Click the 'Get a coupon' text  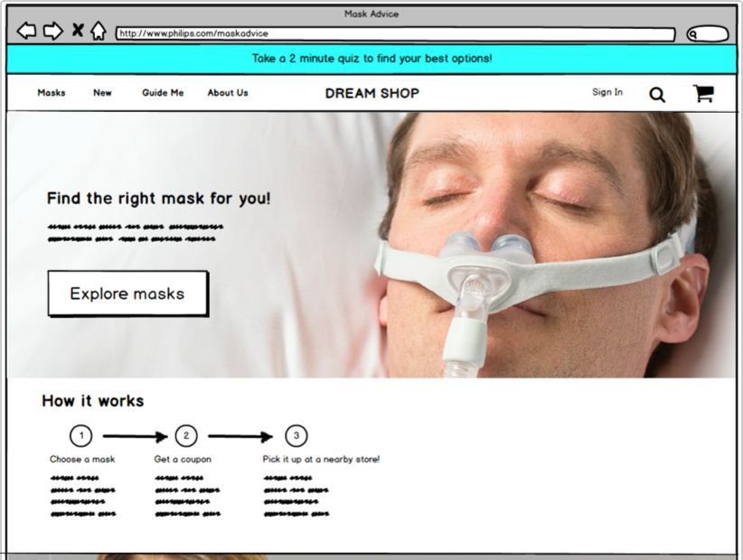click(183, 459)
